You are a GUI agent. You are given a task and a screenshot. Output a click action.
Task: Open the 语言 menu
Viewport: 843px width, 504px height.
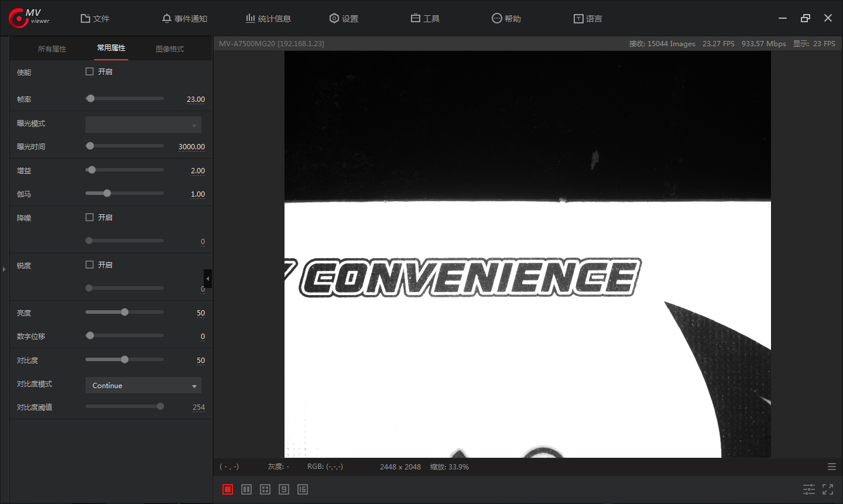(x=588, y=19)
